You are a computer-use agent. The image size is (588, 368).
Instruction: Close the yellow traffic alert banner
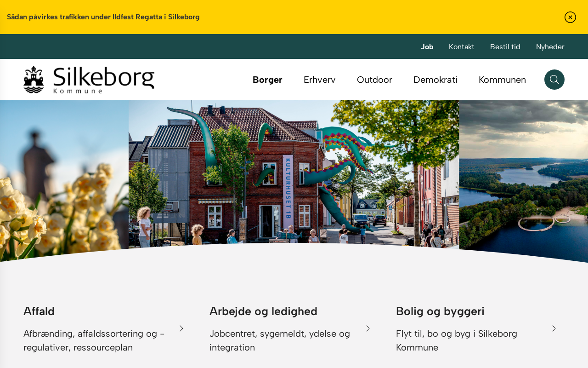coord(570,17)
